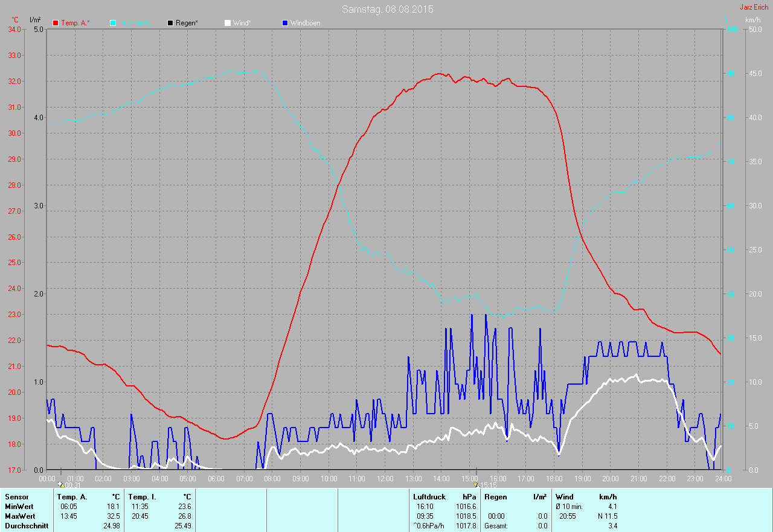Click the 'Ø 10 min.' wind label
Image resolution: width=773 pixels, height=532 pixels.
569,507
